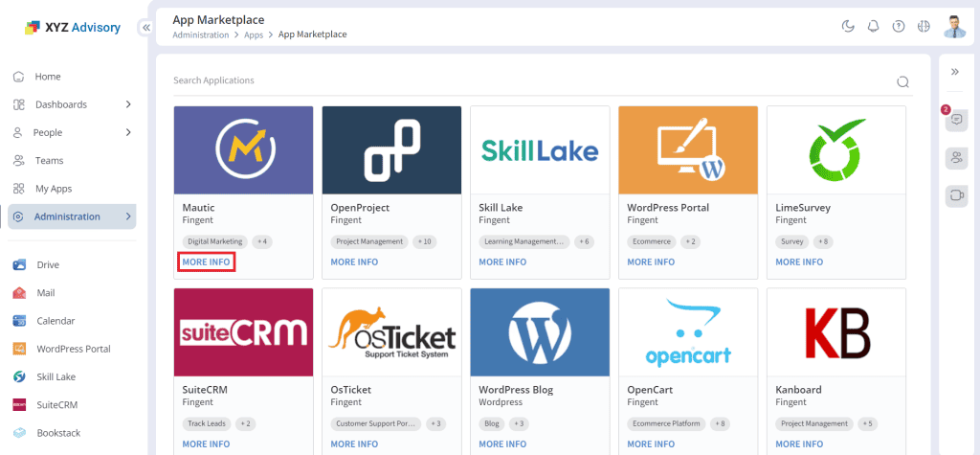Expand Administration chevron arrow
The width and height of the screenshot is (980, 455).
pyautogui.click(x=128, y=216)
